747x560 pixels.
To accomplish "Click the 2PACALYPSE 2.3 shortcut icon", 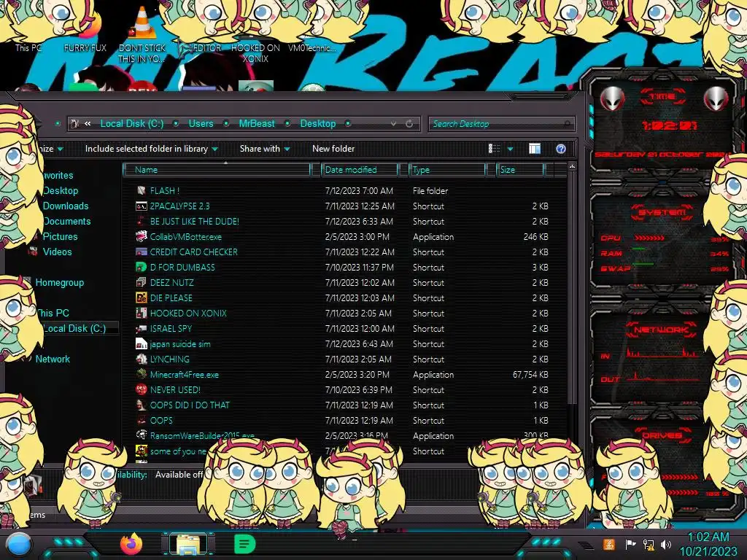I will tap(141, 206).
